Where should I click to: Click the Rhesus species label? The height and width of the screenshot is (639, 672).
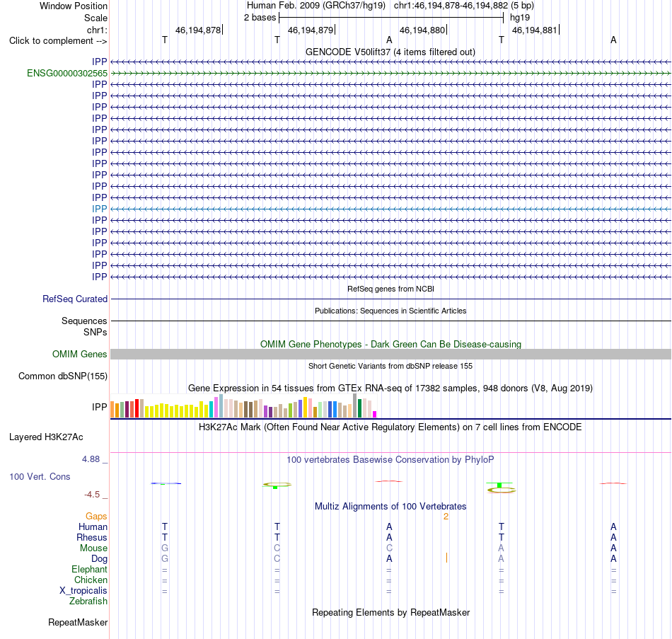click(92, 538)
